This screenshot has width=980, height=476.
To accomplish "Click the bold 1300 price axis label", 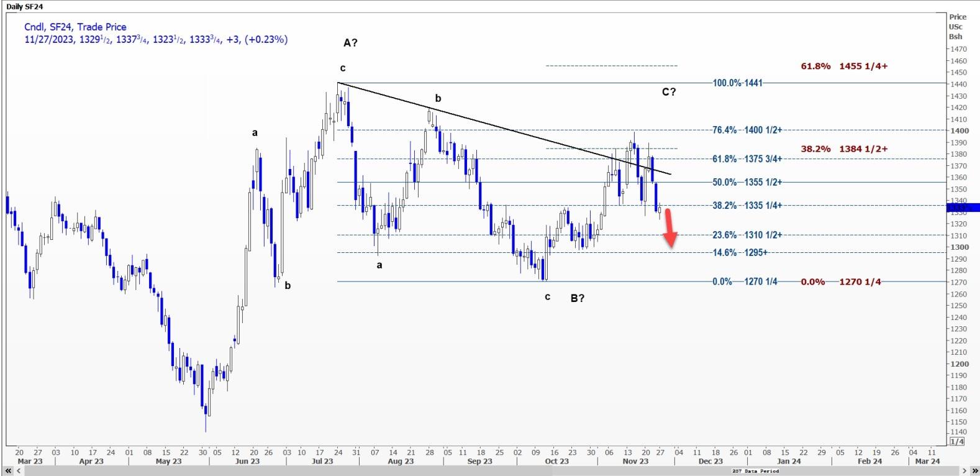I will point(959,247).
